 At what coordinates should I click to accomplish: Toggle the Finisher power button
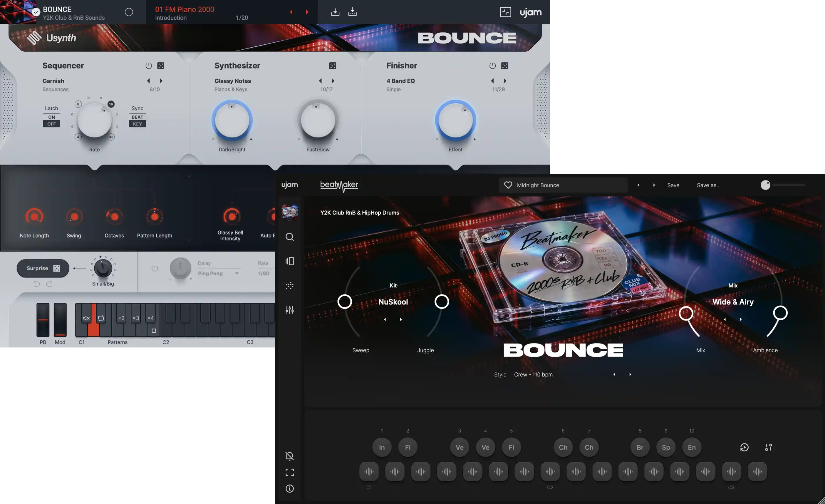(492, 66)
